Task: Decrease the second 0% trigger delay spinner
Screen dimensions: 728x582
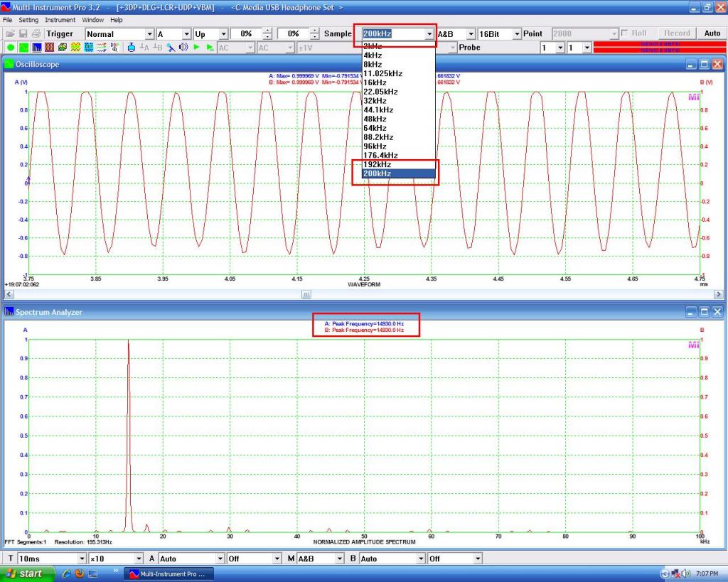Action: click(x=314, y=37)
